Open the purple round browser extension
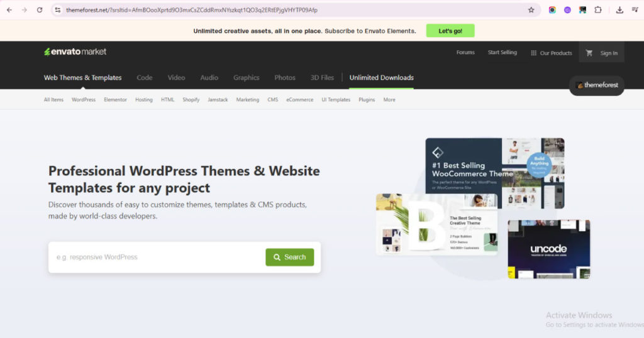Image resolution: width=644 pixels, height=338 pixels. pos(567,10)
